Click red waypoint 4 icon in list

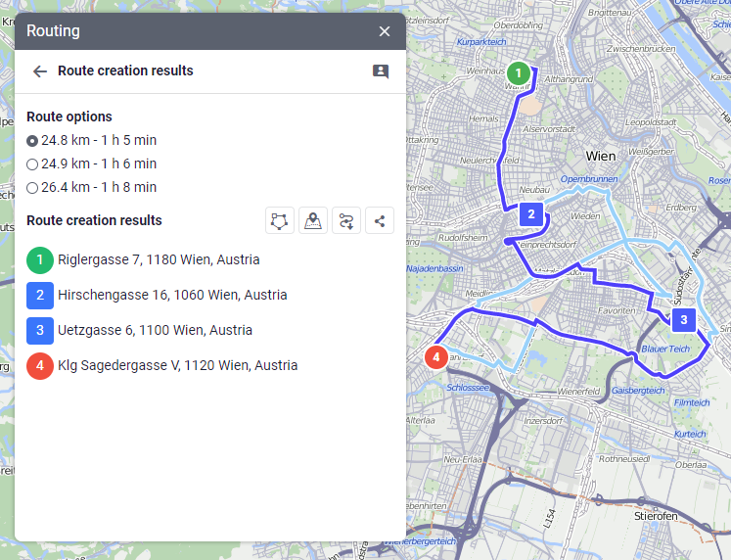tap(40, 366)
